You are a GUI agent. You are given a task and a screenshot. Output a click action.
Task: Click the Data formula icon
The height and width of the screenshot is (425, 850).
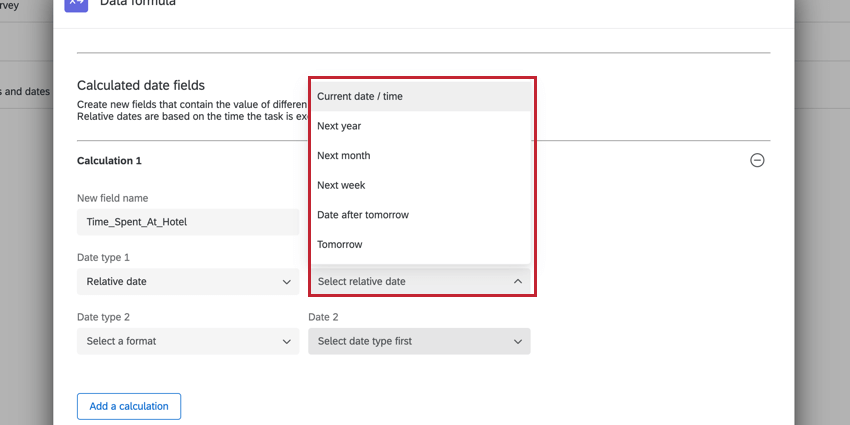click(77, 4)
